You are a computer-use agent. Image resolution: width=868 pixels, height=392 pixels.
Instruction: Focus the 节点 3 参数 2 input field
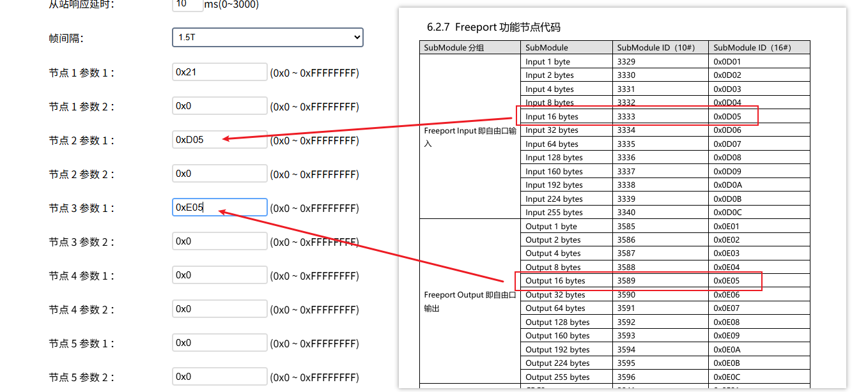click(x=219, y=241)
